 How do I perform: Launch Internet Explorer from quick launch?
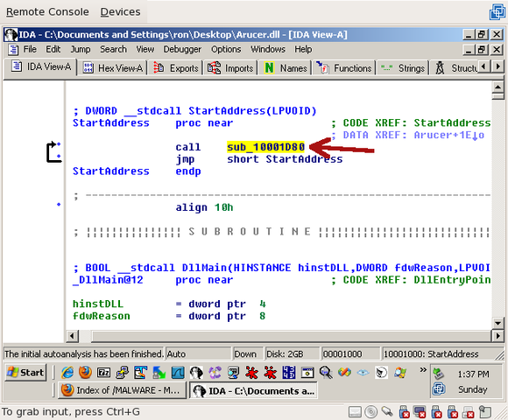pos(67,373)
